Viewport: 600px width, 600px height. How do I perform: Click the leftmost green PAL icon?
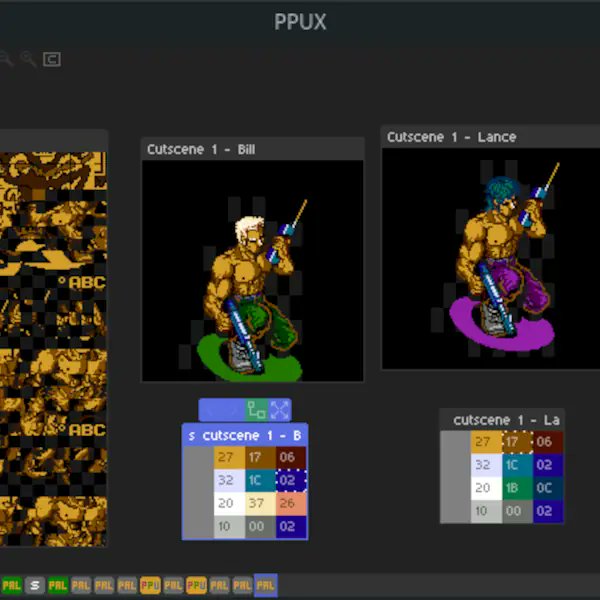[x=12, y=585]
